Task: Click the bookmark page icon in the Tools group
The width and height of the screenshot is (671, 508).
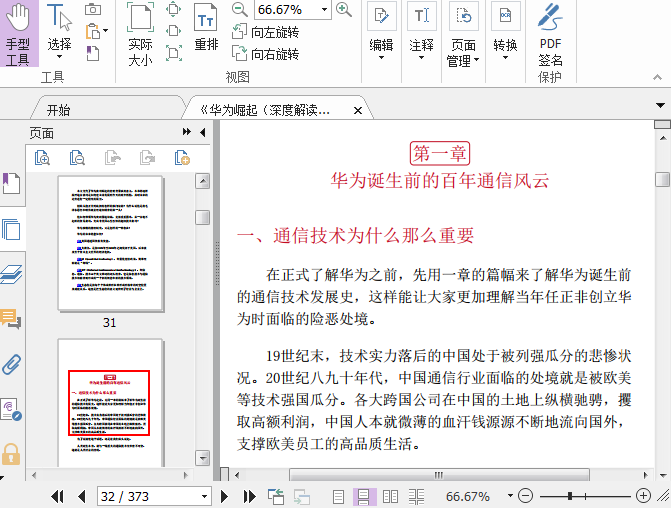Action: click(x=93, y=53)
